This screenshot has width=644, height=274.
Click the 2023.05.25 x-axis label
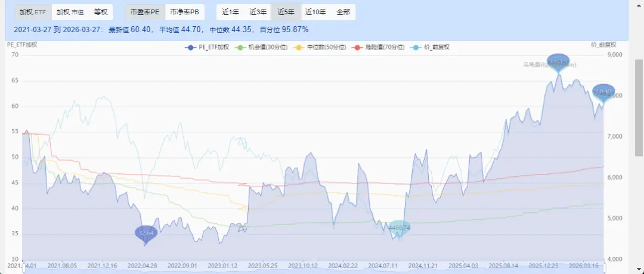[263, 266]
